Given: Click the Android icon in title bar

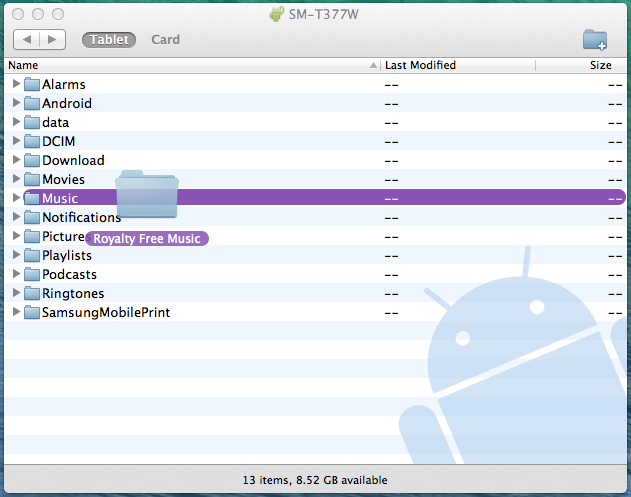Looking at the screenshot, I should pyautogui.click(x=276, y=14).
